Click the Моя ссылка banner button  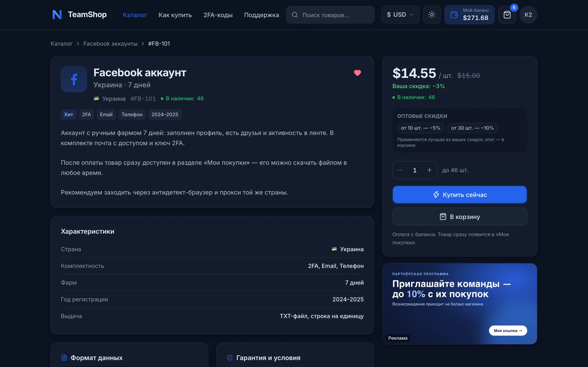pos(508,331)
